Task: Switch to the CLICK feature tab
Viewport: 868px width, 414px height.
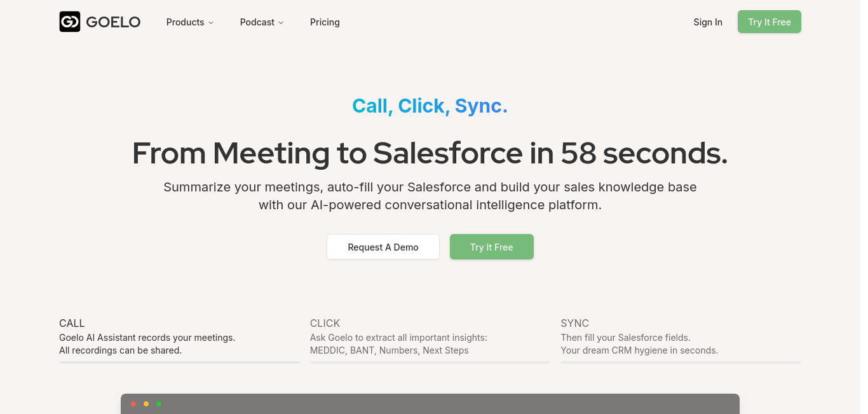Action: 325,323
